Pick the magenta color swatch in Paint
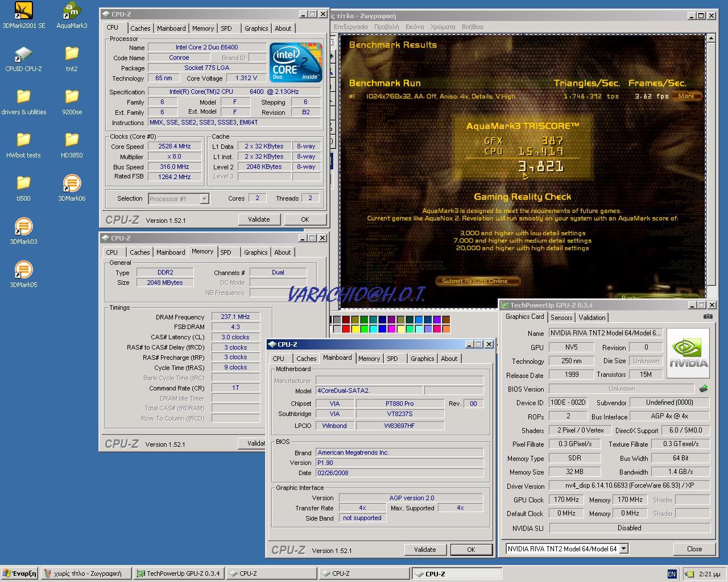The width and height of the screenshot is (728, 582). pos(391,329)
